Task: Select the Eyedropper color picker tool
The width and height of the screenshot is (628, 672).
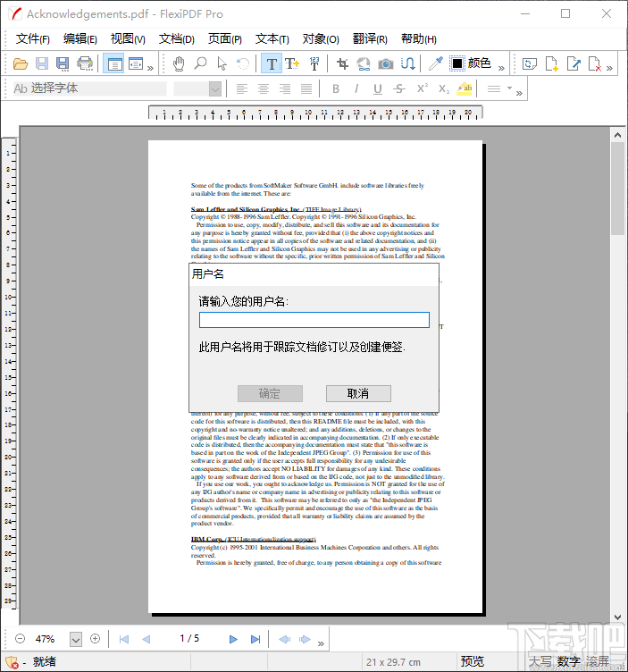Action: [x=436, y=63]
